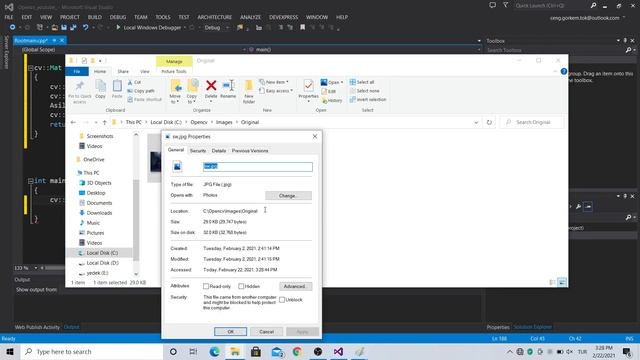
Task: Open the Previous Versions tab
Action: click(250, 151)
